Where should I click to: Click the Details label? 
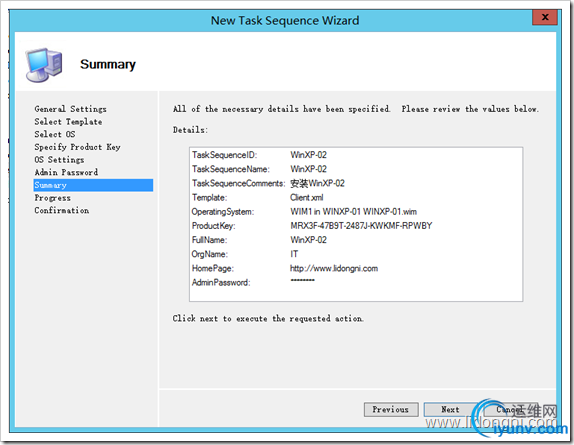(x=190, y=130)
